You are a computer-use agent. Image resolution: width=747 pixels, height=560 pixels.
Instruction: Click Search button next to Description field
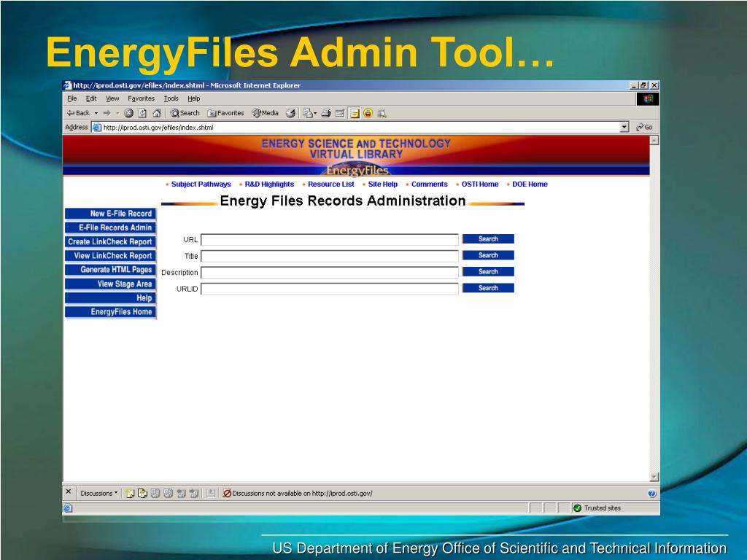coord(488,271)
